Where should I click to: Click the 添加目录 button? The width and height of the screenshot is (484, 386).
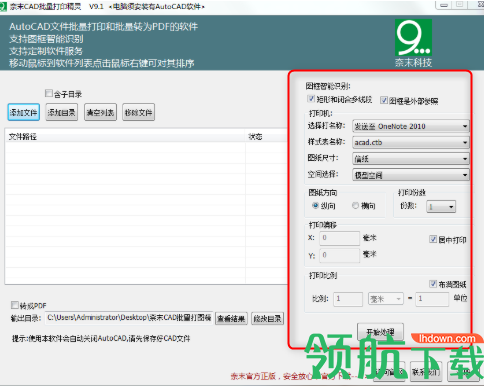[x=62, y=112]
